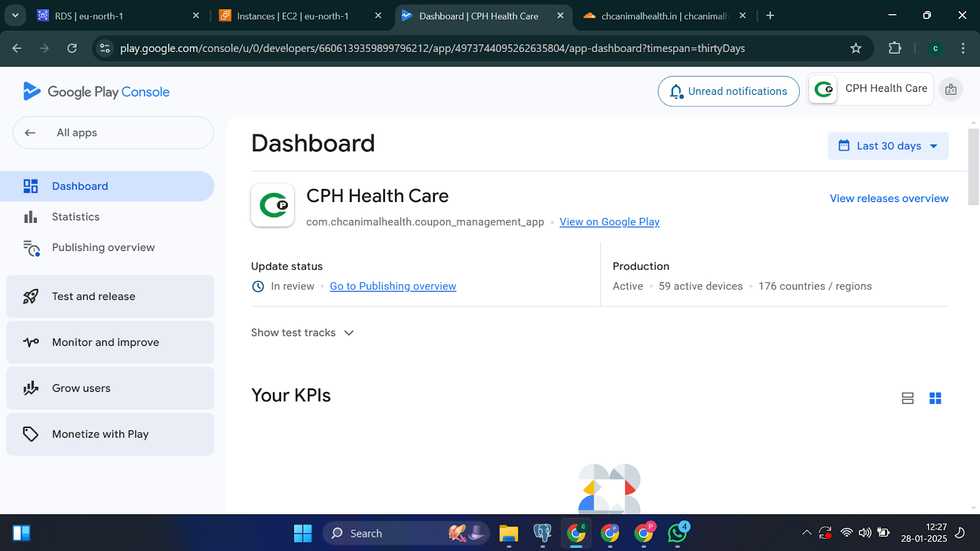Switch KPIs to list view
980x551 pixels.
[x=908, y=399]
